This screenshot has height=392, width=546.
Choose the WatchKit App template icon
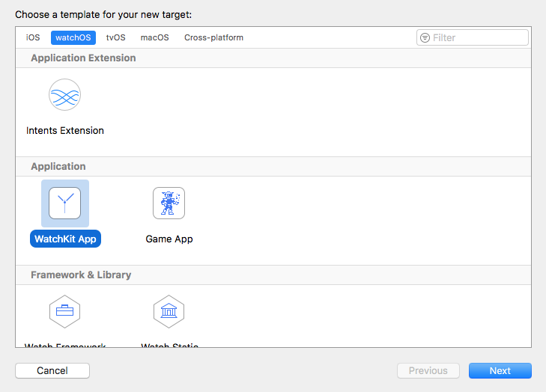(x=64, y=203)
